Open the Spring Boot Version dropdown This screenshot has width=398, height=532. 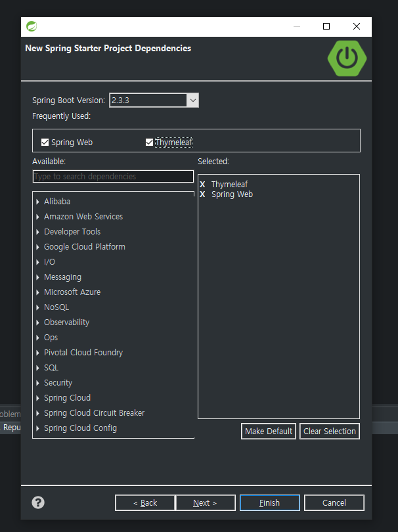pyautogui.click(x=192, y=100)
